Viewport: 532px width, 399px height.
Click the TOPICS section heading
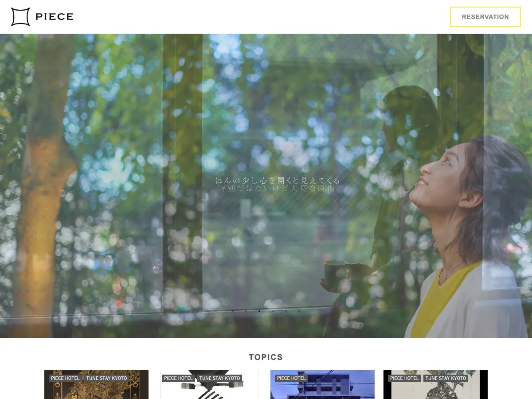[266, 357]
